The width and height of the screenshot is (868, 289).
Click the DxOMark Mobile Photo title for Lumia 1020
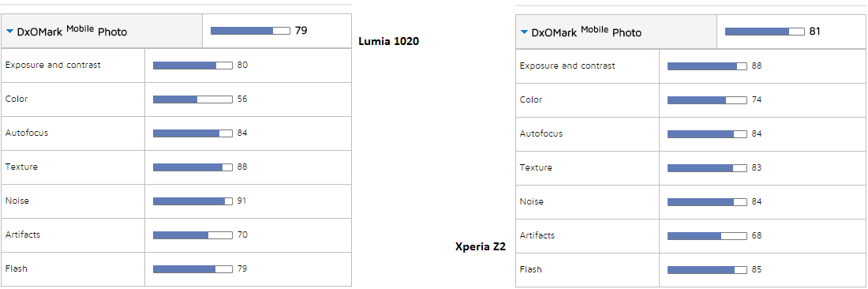(x=72, y=31)
